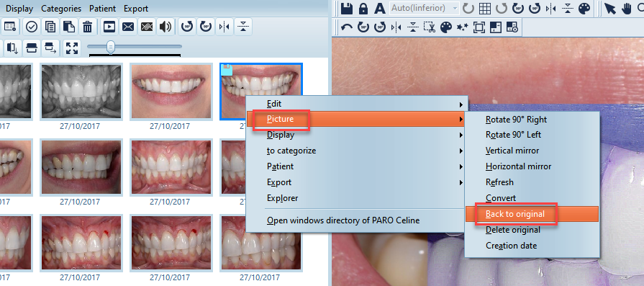Expand the Export submenu arrow in context menu
Screen dimensions: 644x286
tap(461, 182)
